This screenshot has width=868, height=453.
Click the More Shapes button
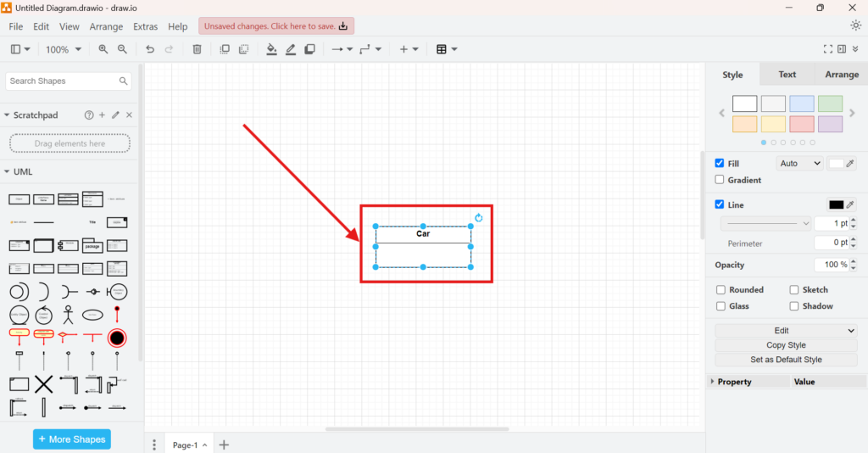click(71, 439)
